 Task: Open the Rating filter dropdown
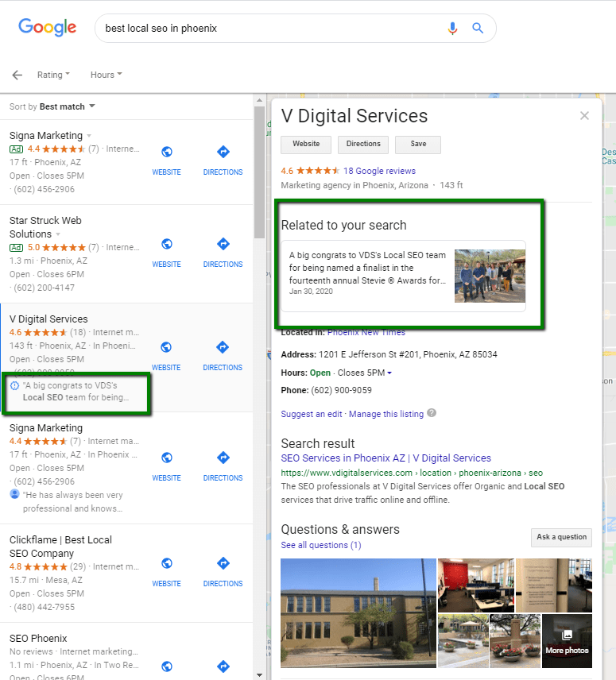(53, 75)
